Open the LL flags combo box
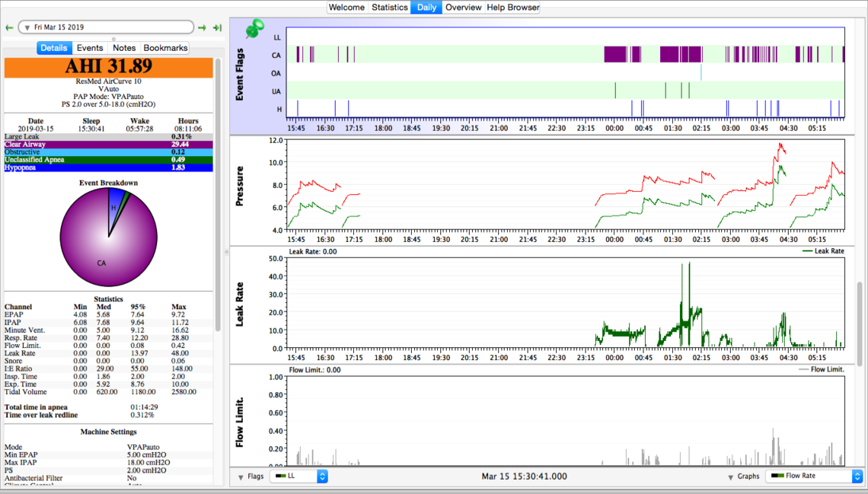The height and width of the screenshot is (494, 868). [299, 476]
